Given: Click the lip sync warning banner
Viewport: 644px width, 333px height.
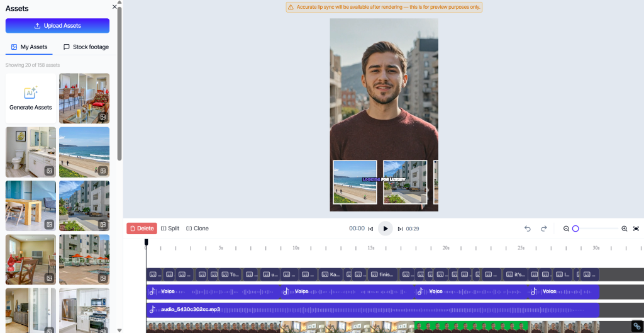Looking at the screenshot, I should point(384,7).
